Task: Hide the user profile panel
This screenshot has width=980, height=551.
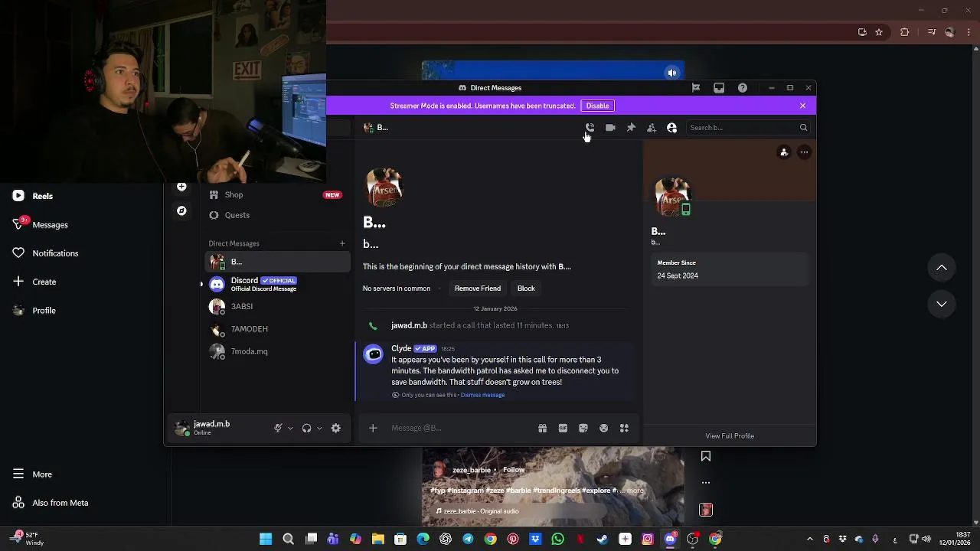Action: [x=672, y=128]
